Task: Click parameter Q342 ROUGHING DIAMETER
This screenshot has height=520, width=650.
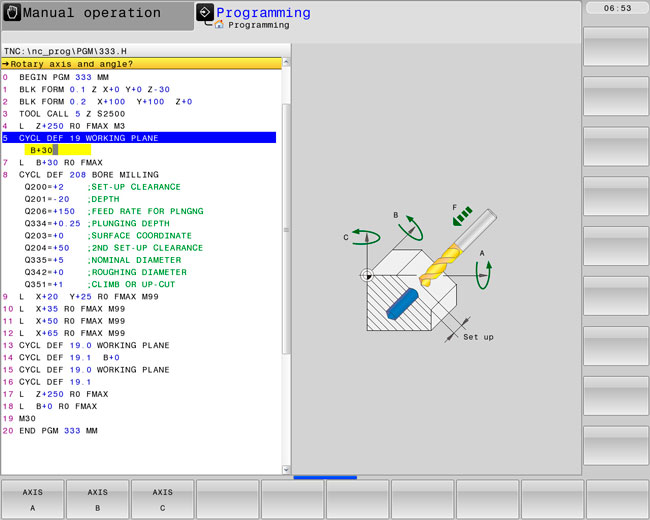Action: click(x=105, y=272)
